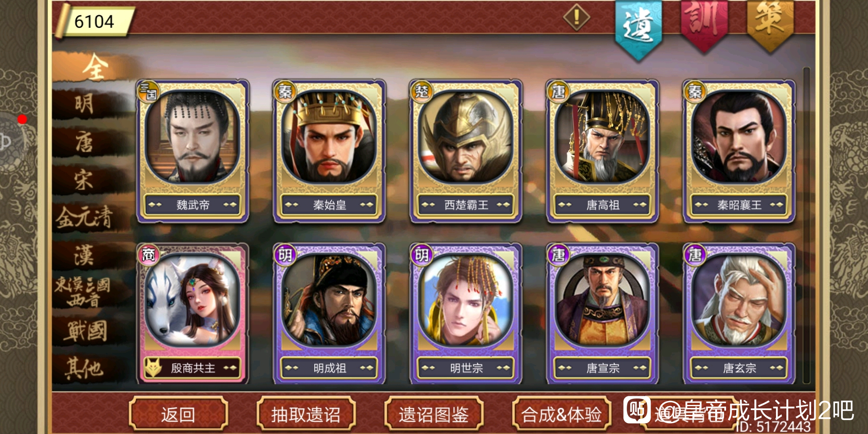This screenshot has height=434, width=868.
Task: Switch to the 金元清 category tab
Action: click(x=85, y=217)
